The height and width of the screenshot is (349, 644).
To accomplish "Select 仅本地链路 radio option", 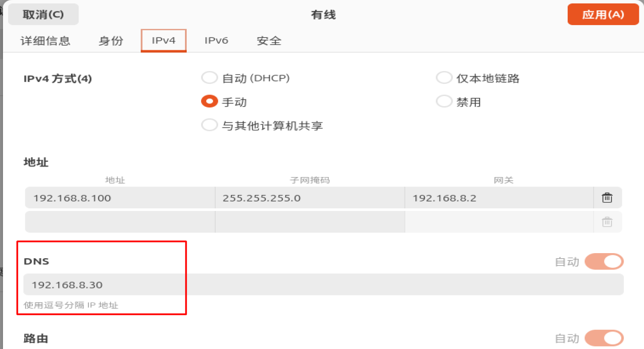I will point(444,78).
